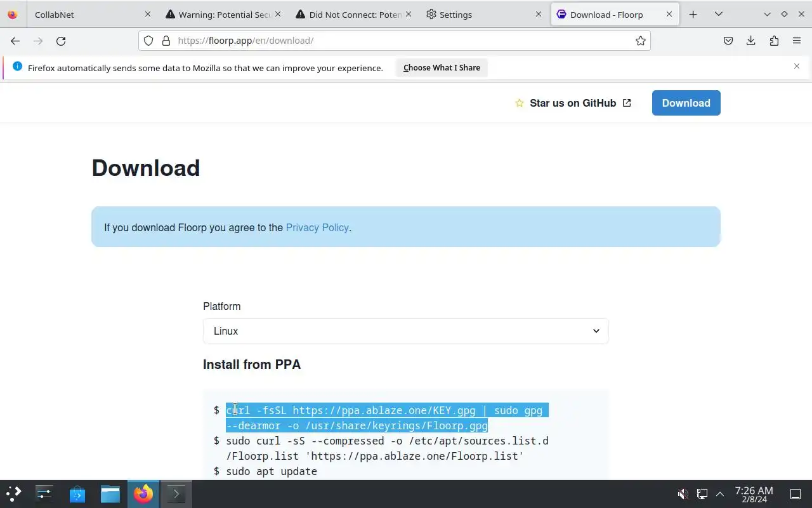Launch Discover software center from taskbar
The width and height of the screenshot is (812, 508).
click(77, 493)
